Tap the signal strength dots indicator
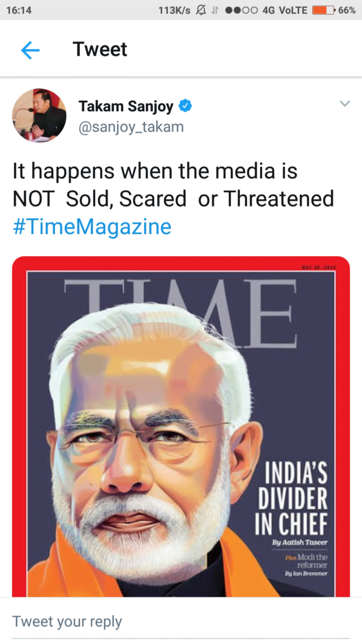The width and height of the screenshot is (362, 644). point(242,10)
